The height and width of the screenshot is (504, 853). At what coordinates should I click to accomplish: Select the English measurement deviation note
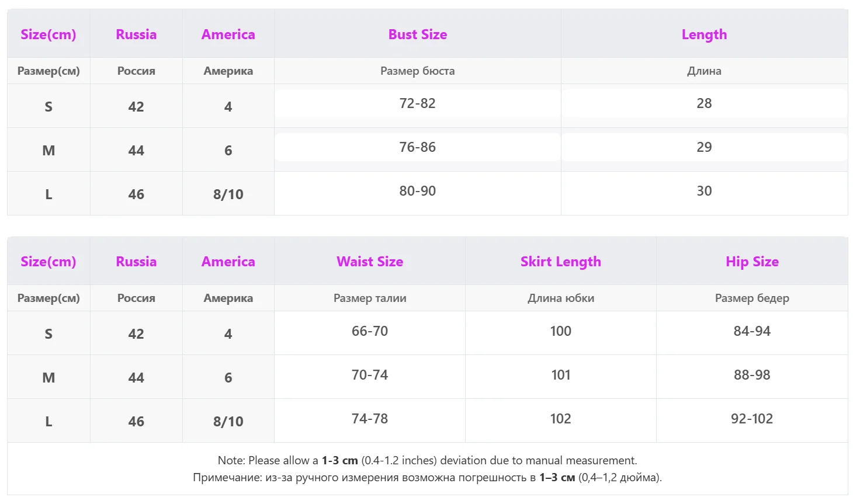428,460
